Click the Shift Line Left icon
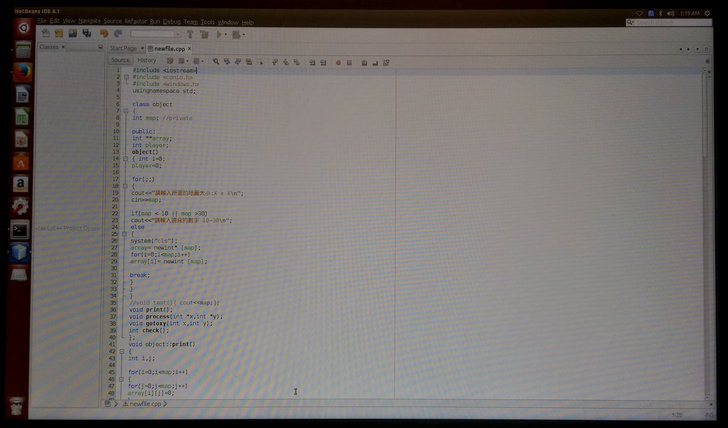The height and width of the screenshot is (428, 728). point(312,62)
